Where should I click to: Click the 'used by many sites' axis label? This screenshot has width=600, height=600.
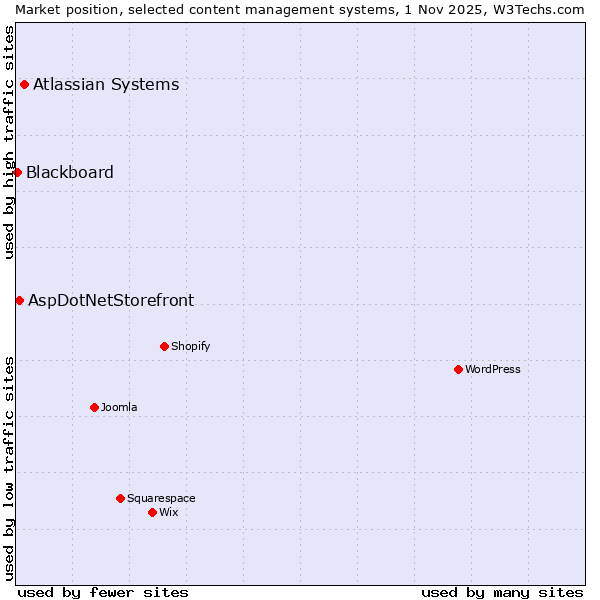(502, 592)
